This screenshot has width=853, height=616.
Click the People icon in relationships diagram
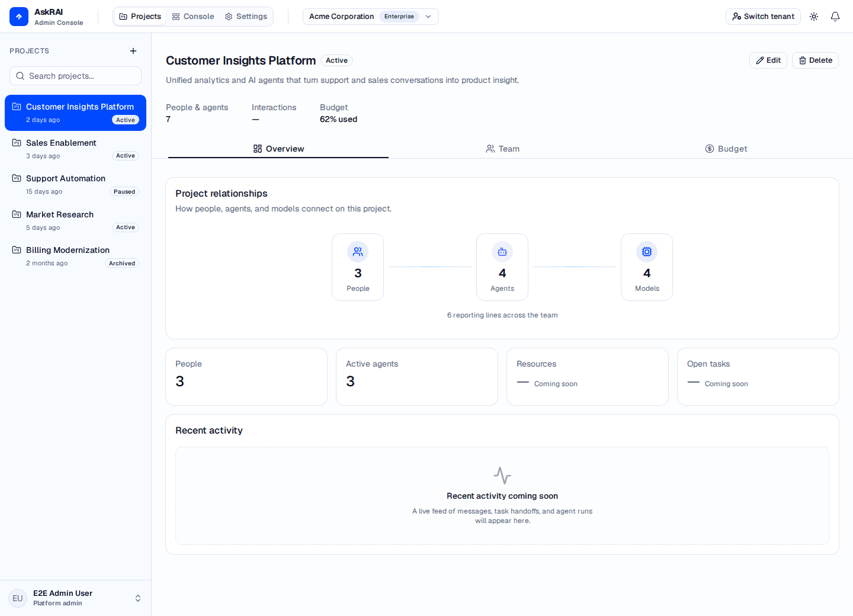coord(358,252)
